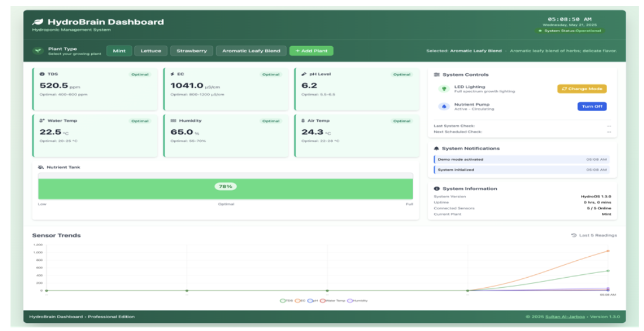Viewport: 644px width, 331px height.
Task: Click the Water Temp thermometer icon
Action: click(x=42, y=120)
